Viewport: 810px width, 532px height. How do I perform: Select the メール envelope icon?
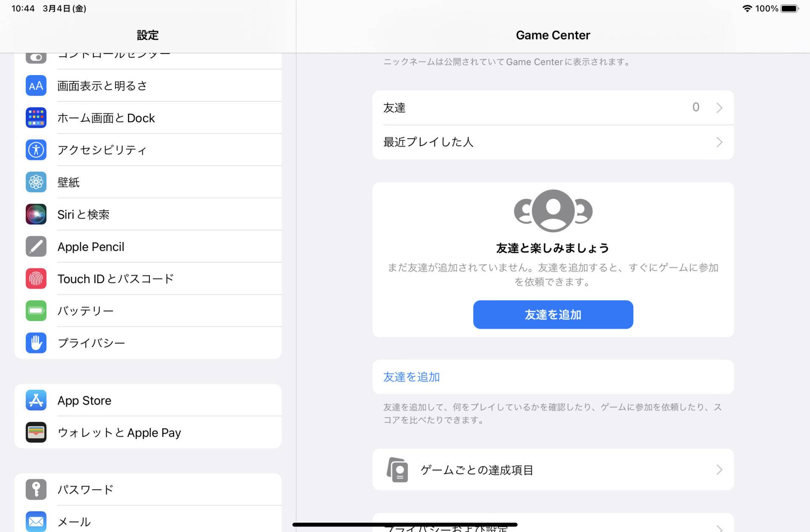[x=36, y=521]
